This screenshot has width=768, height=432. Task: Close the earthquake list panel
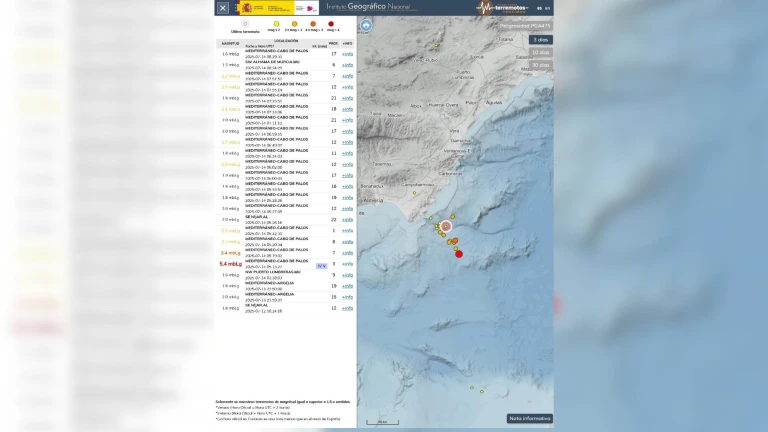coord(222,8)
